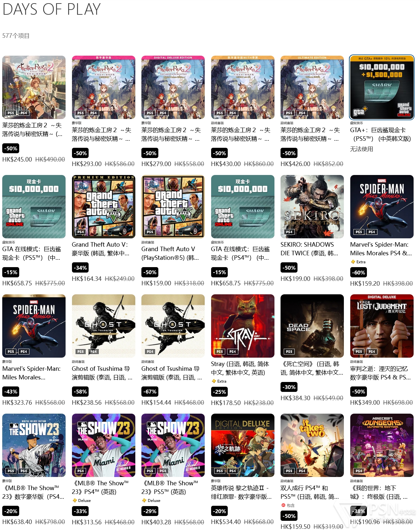Click the included badge icon under It Takes Two
Screen dimensions: 420x532
coord(283,505)
